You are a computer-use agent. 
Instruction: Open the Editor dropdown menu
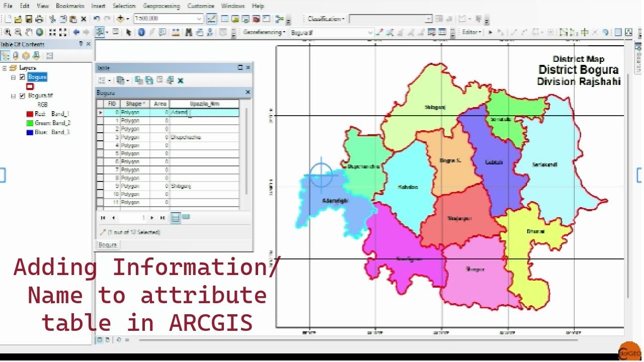471,32
